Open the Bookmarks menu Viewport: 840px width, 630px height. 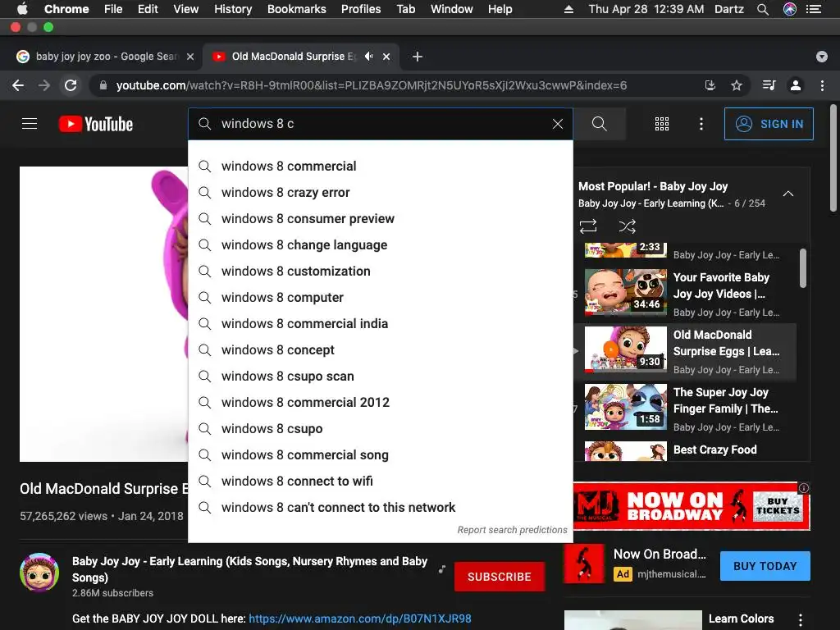[297, 9]
